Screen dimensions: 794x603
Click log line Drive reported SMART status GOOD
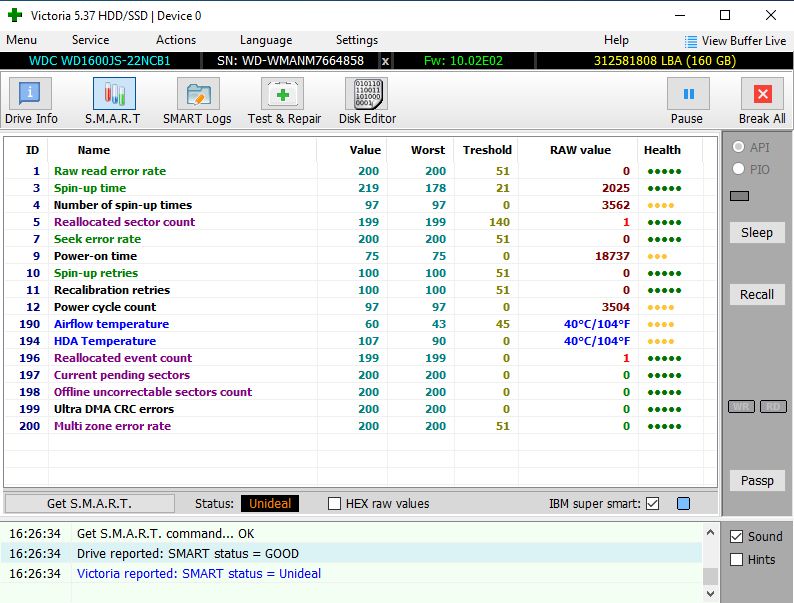[x=188, y=553]
